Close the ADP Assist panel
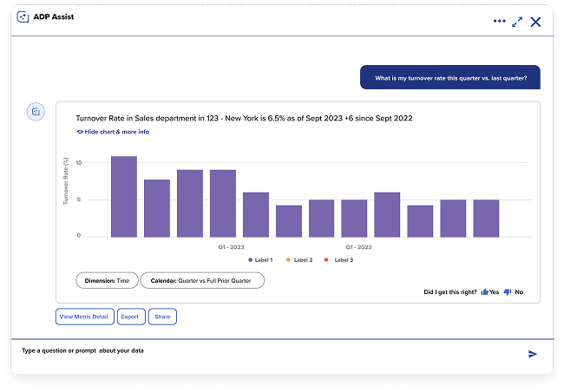The height and width of the screenshot is (392, 564). pos(535,22)
